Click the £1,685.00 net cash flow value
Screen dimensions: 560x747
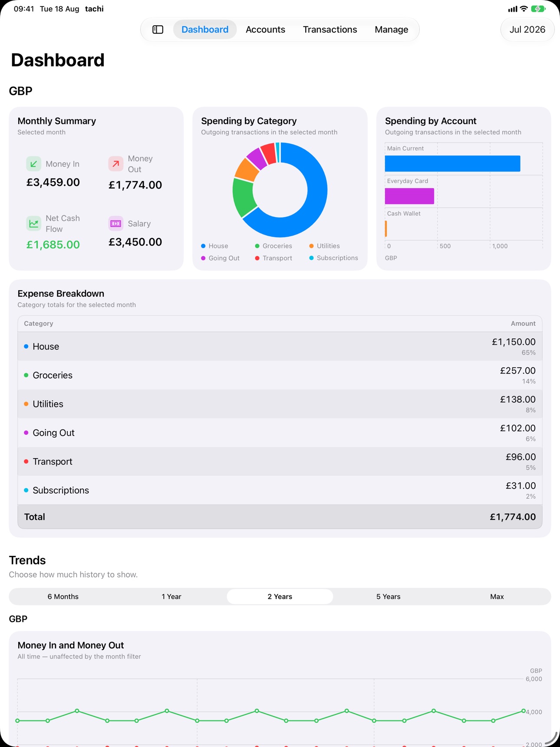(53, 245)
